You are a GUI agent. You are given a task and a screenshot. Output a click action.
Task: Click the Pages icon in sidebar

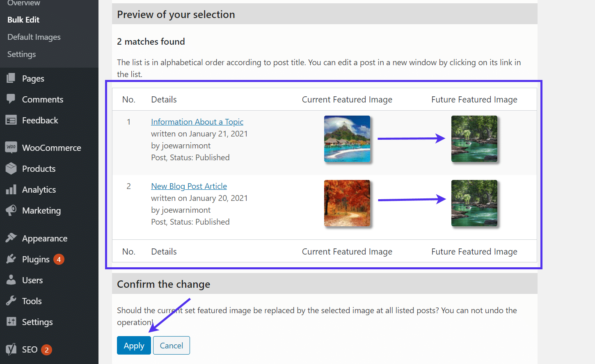11,78
